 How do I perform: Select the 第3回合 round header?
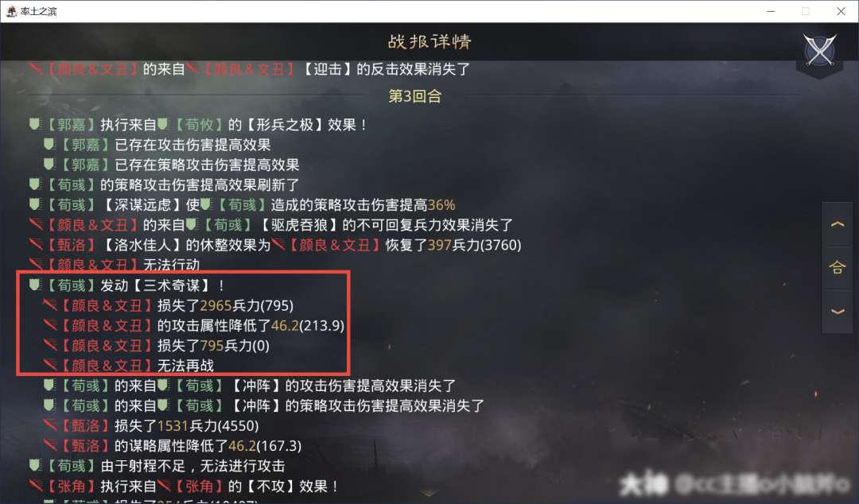tap(414, 96)
